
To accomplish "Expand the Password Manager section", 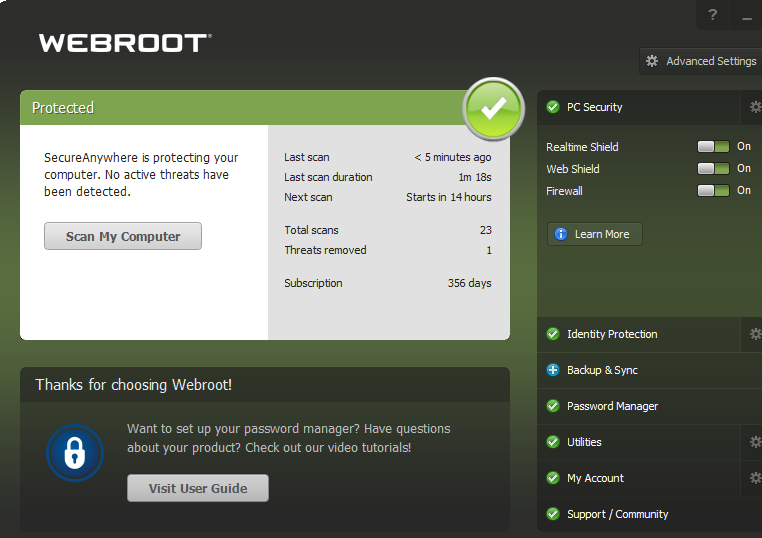I will [x=649, y=406].
